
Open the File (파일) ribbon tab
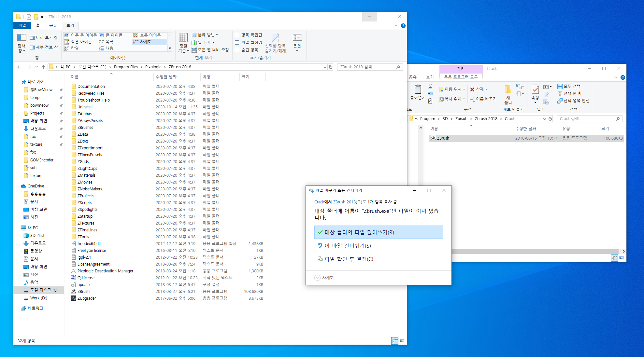[x=22, y=25]
